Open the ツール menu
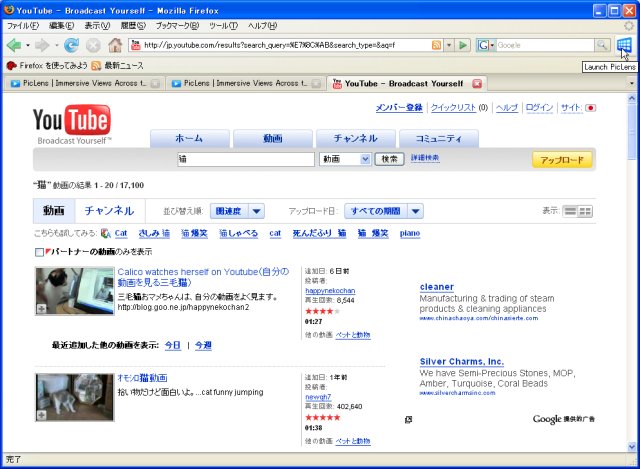This screenshot has width=640, height=469. 223,26
